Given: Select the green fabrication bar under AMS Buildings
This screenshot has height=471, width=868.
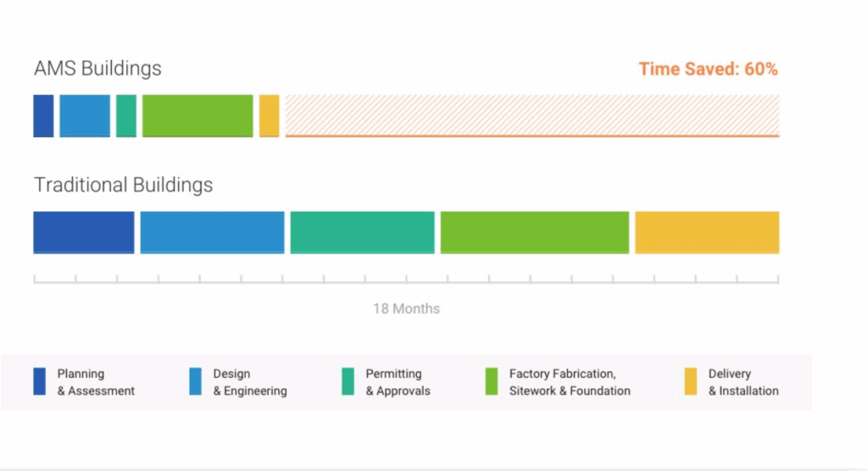Looking at the screenshot, I should point(198,116).
